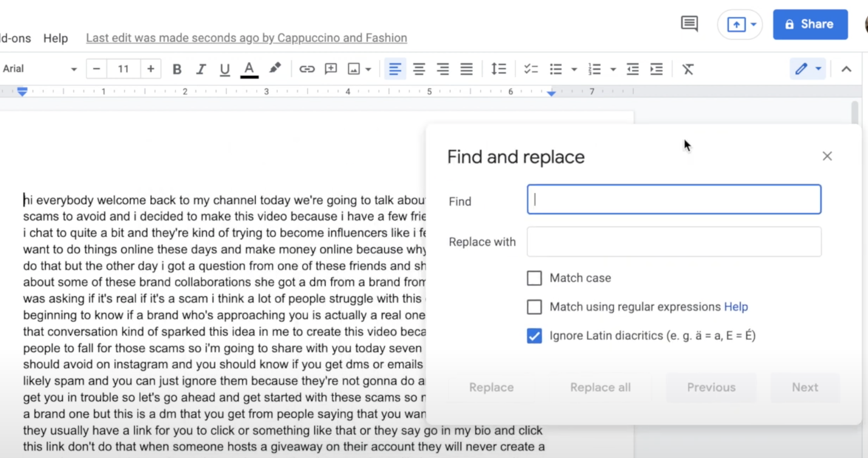Click the Replace all button

(600, 387)
